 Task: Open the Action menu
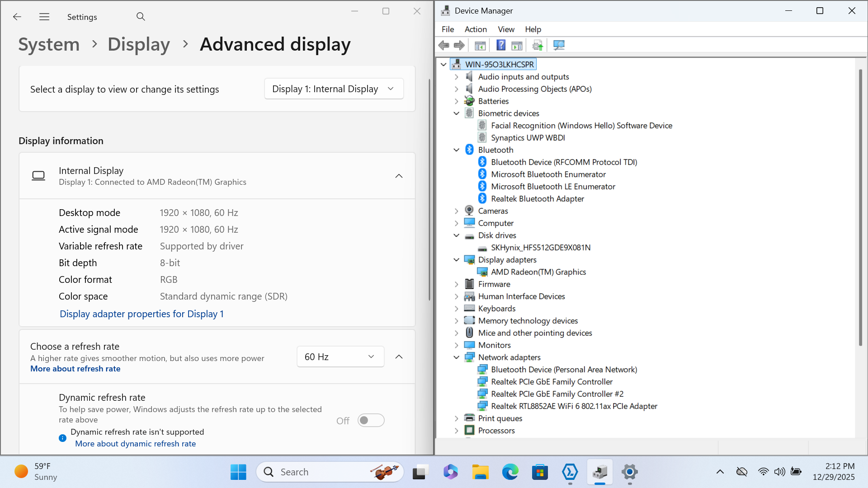476,29
